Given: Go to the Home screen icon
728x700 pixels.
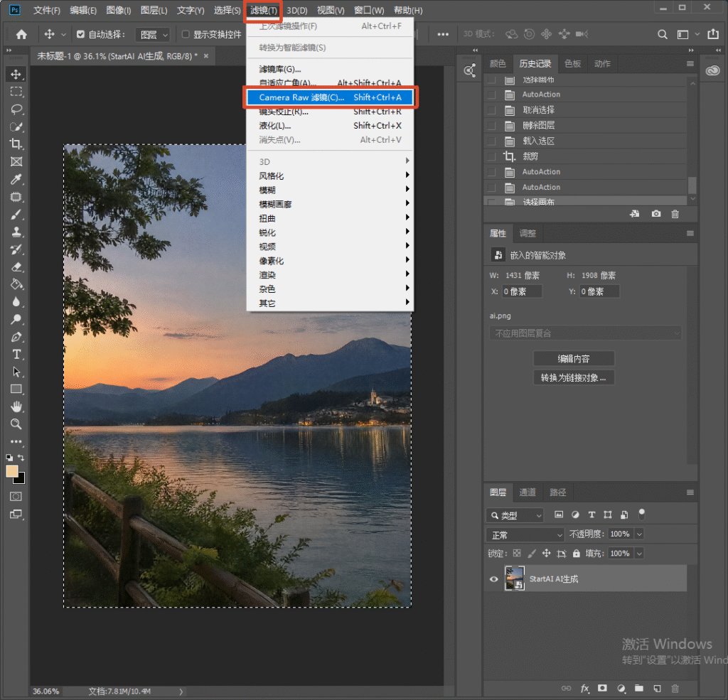Looking at the screenshot, I should 21,34.
